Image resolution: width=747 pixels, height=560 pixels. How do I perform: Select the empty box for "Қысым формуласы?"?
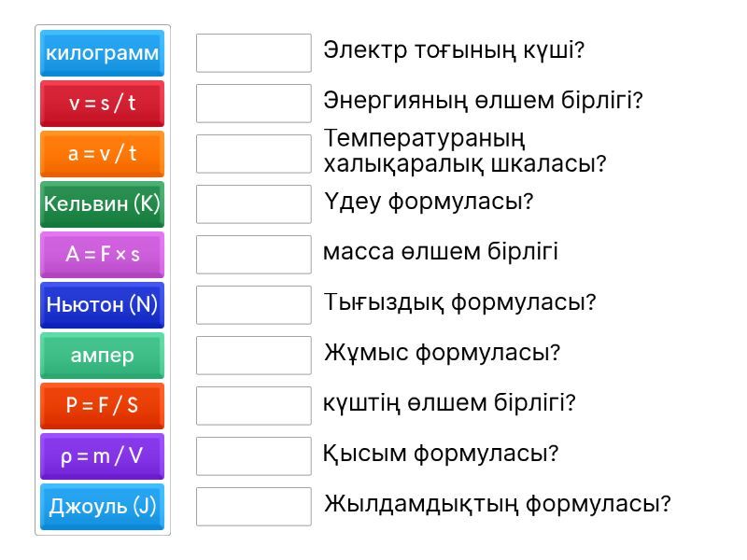(254, 456)
